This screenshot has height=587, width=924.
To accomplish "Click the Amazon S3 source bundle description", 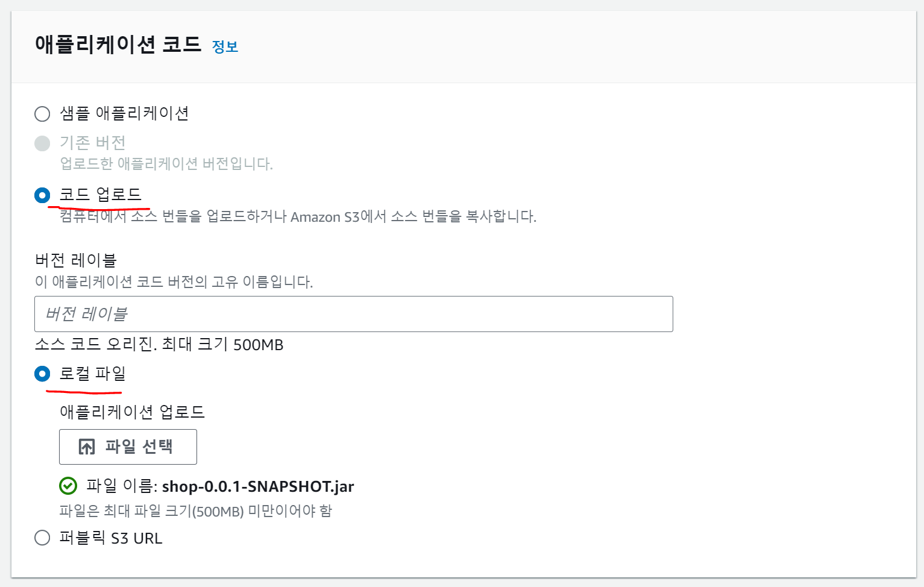I will pos(298,216).
